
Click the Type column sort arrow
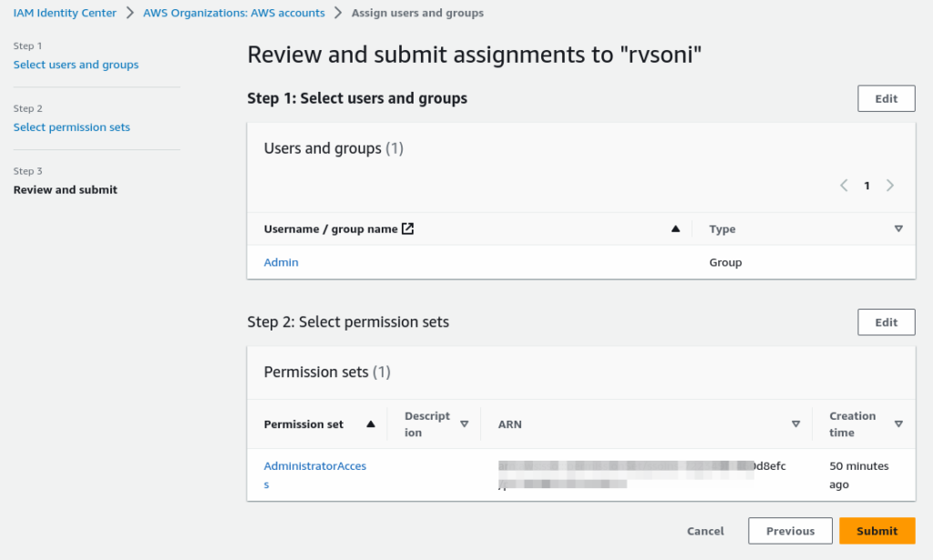898,229
